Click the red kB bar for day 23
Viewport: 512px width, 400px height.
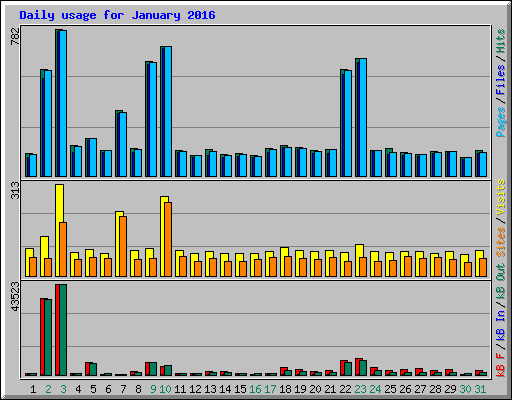coord(357,367)
